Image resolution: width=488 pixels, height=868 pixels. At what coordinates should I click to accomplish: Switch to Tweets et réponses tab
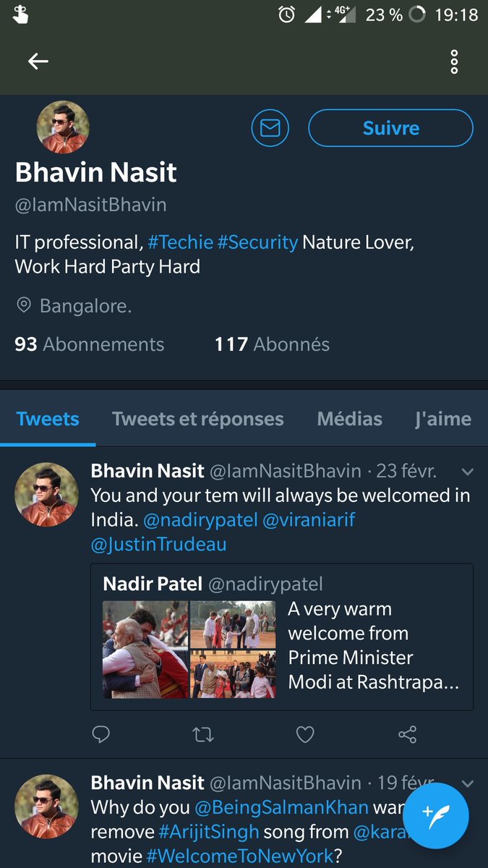(198, 419)
